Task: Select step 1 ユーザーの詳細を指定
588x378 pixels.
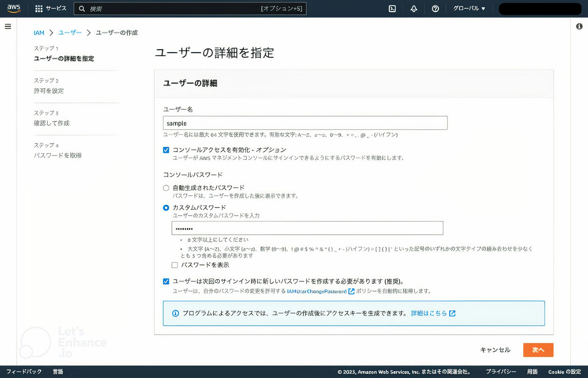Action: coord(64,58)
